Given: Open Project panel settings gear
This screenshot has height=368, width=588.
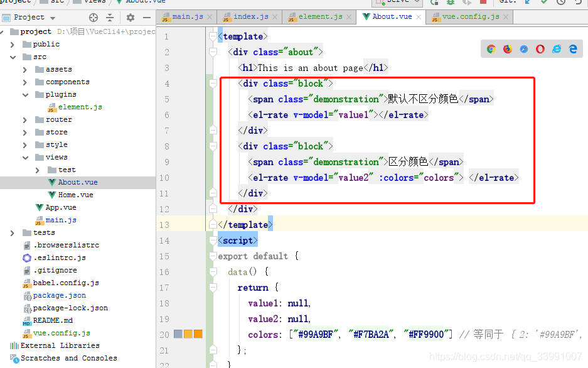Looking at the screenshot, I should point(130,17).
